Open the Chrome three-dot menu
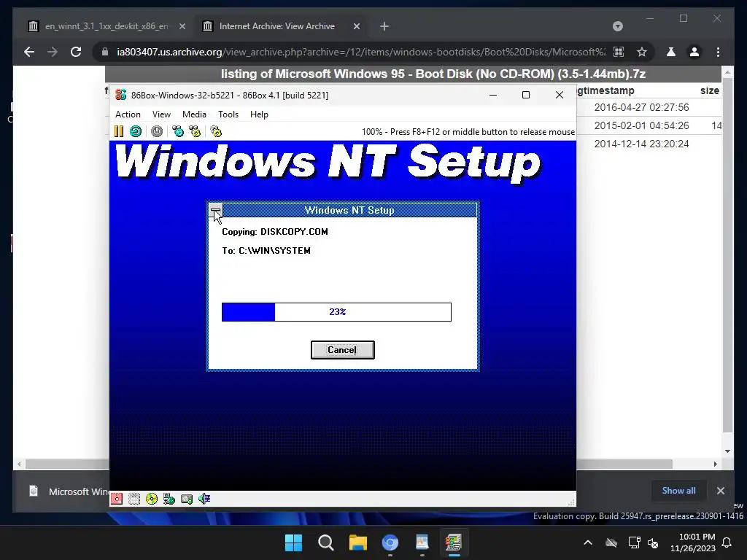Image resolution: width=747 pixels, height=560 pixels. pyautogui.click(x=718, y=52)
